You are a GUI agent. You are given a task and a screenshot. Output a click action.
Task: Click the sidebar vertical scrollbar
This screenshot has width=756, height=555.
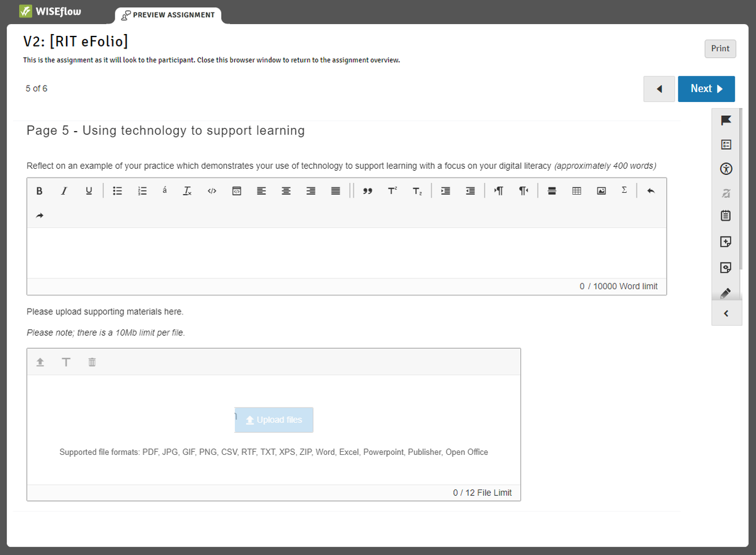click(741, 189)
